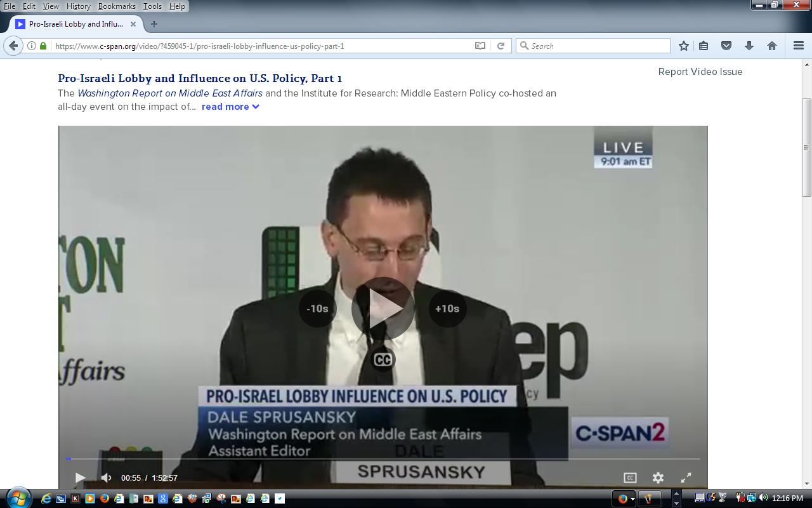The width and height of the screenshot is (812, 508).
Task: Open the Bookmarks menu
Action: [117, 6]
